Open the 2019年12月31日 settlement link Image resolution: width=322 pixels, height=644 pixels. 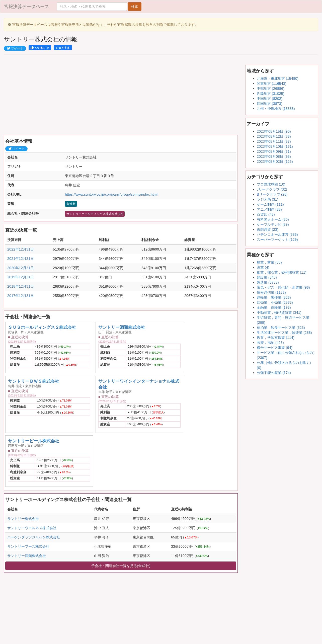(20, 277)
